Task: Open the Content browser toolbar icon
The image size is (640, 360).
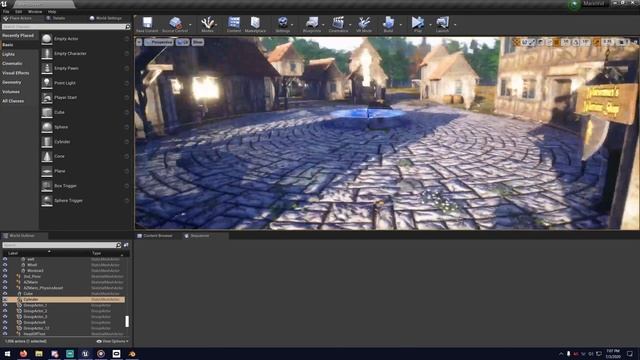Action: (234, 22)
